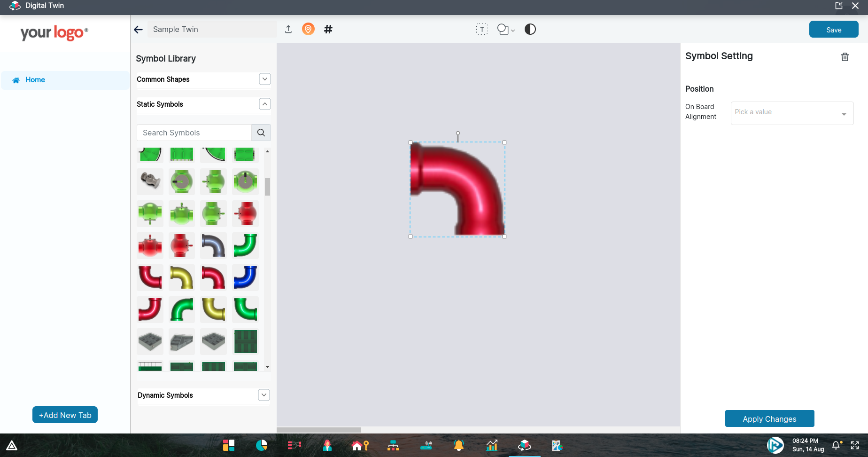The image size is (868, 457).
Task: Toggle the dark mode contrast icon
Action: pos(530,29)
